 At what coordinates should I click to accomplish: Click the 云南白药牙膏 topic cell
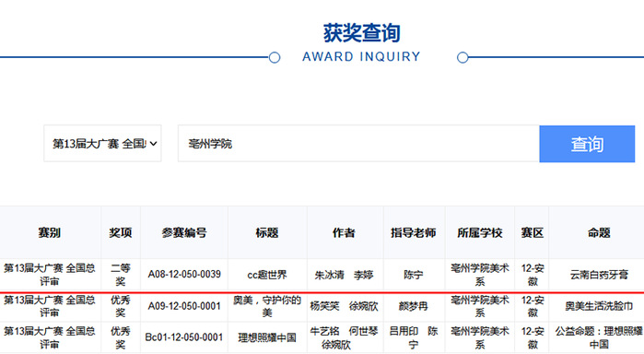coord(599,275)
